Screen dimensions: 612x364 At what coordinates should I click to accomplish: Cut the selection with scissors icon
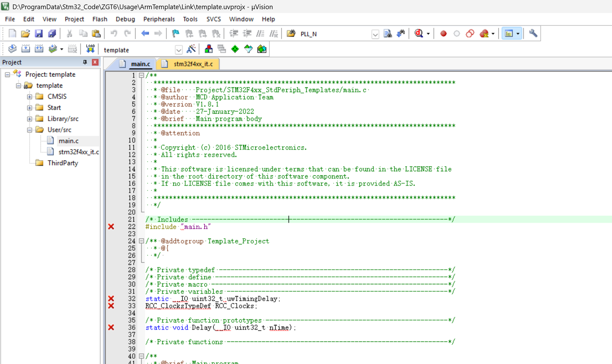coord(70,34)
